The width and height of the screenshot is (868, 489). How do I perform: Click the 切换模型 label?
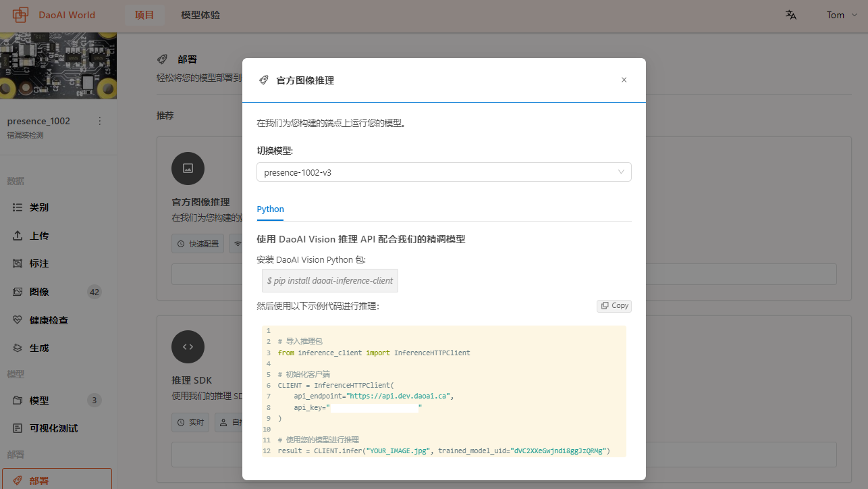pos(275,150)
